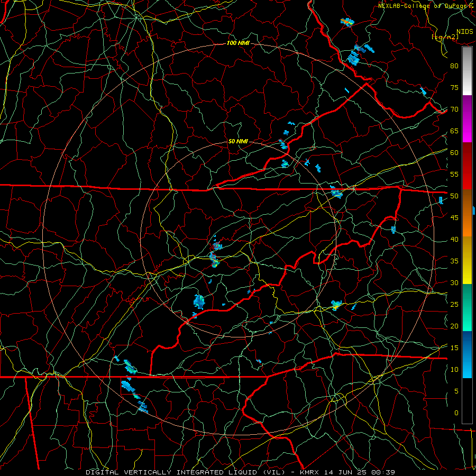This screenshot has height=476, width=476.
Task: Select the 80 value on the VIL scale
Action: [x=454, y=66]
